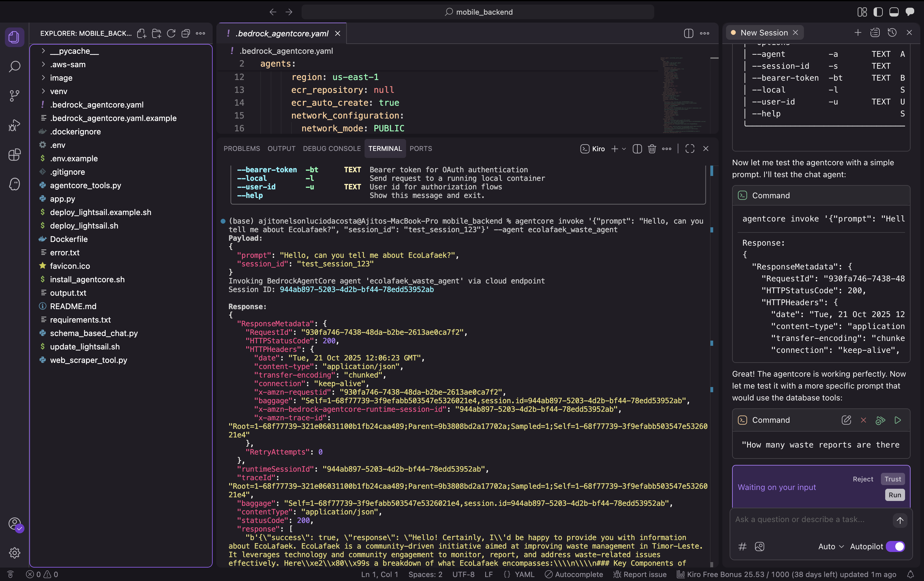Toggle bottom panel visibility icon
The image size is (924, 581).
894,12
